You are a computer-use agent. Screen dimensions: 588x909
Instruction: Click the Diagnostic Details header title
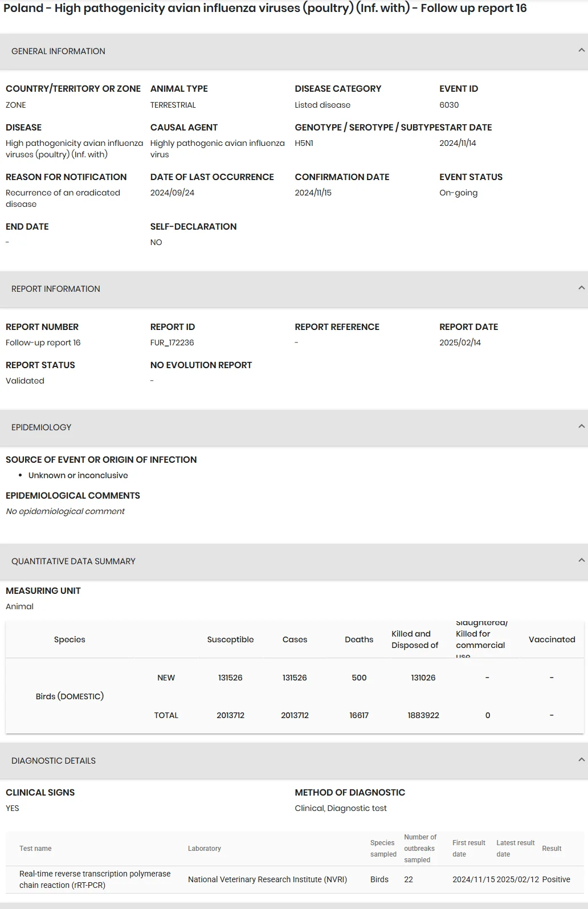click(54, 761)
